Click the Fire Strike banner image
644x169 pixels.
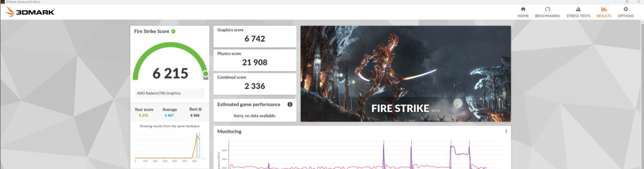[406, 74]
